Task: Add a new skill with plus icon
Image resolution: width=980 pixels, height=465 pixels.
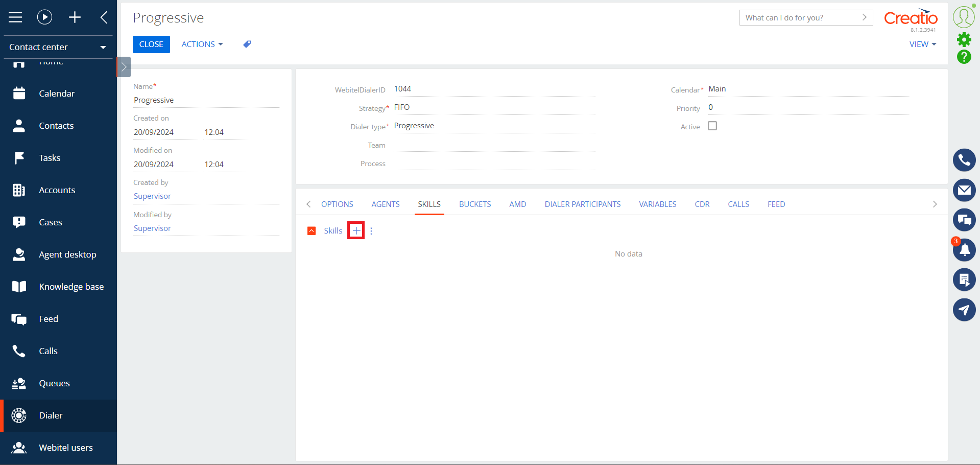Action: coord(356,231)
